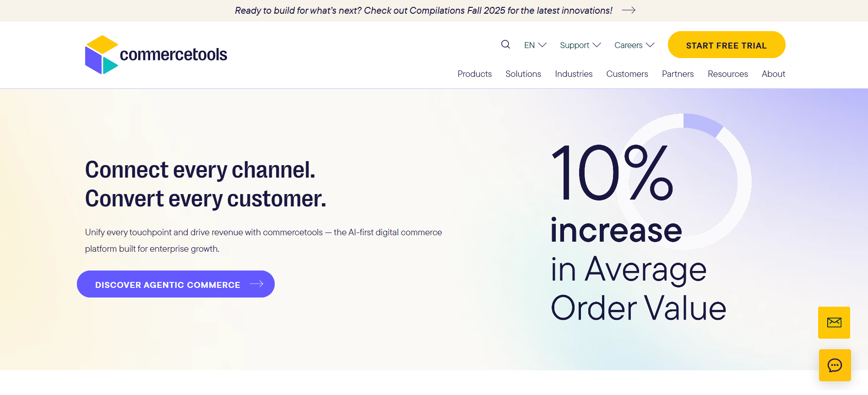The height and width of the screenshot is (395, 868).
Task: Expand the Careers dropdown
Action: (x=634, y=45)
